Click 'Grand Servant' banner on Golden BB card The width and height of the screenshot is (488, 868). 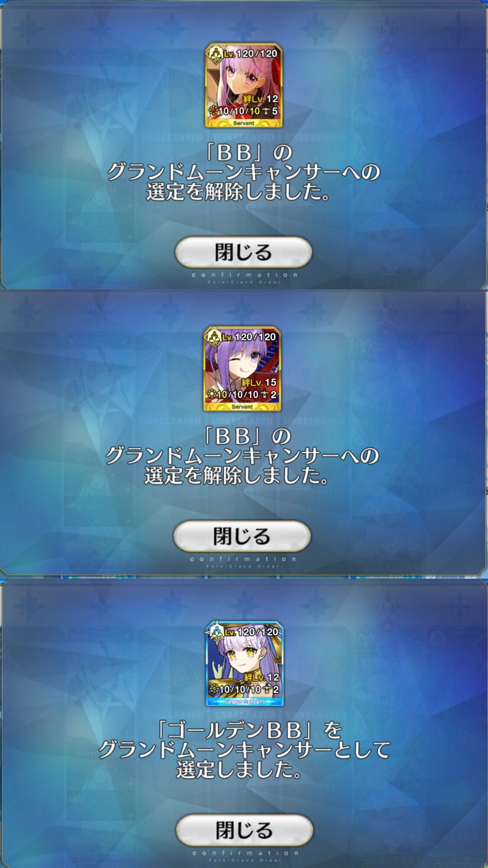(x=245, y=701)
